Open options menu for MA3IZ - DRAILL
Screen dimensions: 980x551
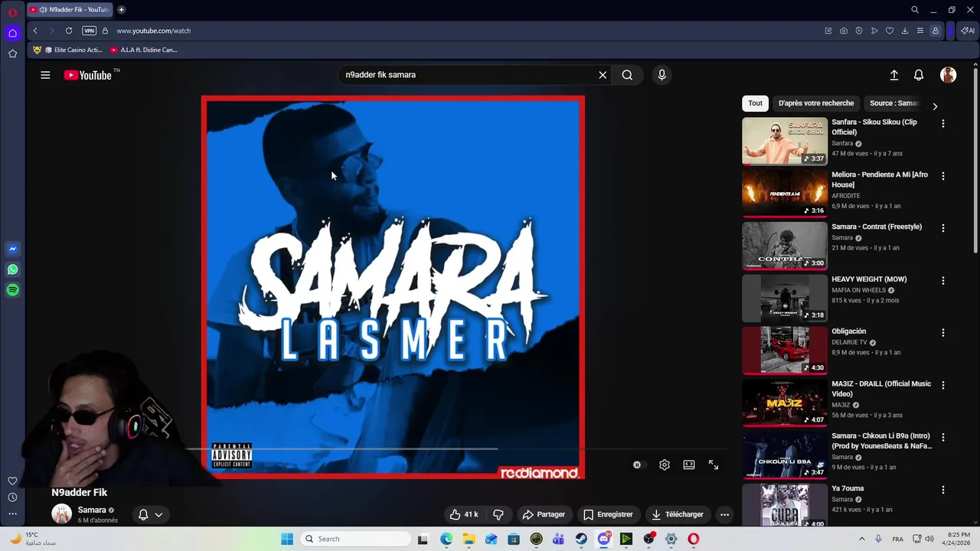pyautogui.click(x=943, y=385)
